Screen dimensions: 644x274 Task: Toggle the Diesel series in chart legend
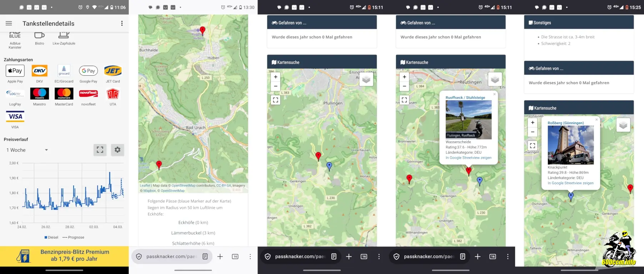click(51, 237)
